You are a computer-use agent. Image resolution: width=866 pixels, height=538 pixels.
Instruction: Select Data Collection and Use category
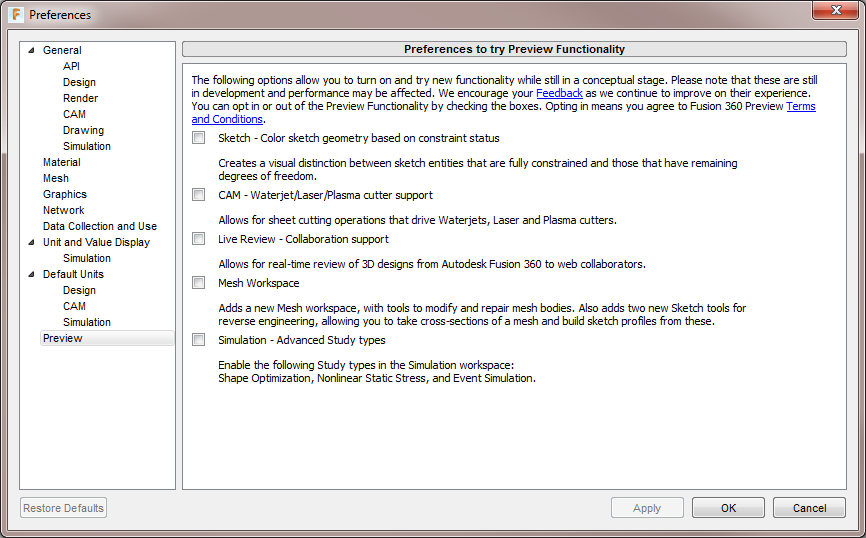(x=99, y=226)
